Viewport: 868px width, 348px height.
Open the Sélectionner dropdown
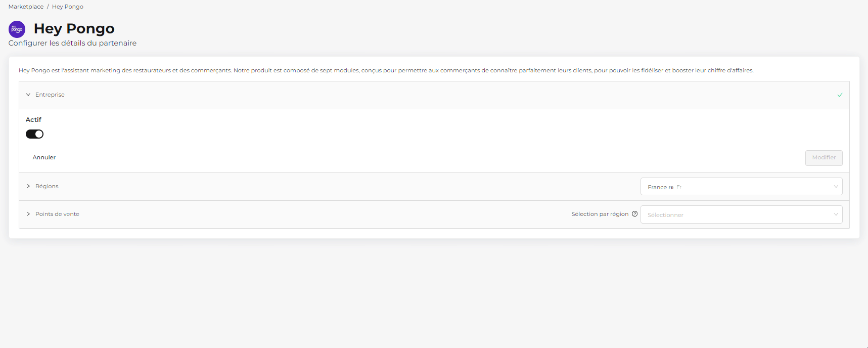coord(741,214)
